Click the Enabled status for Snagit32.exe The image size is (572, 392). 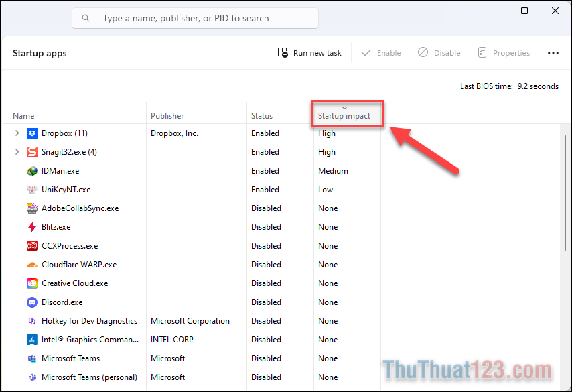coord(265,152)
